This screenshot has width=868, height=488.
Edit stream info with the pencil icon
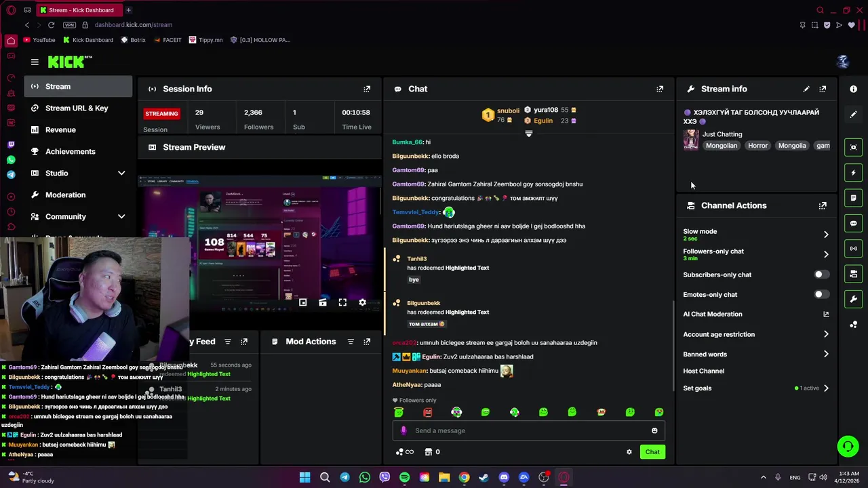(x=806, y=89)
